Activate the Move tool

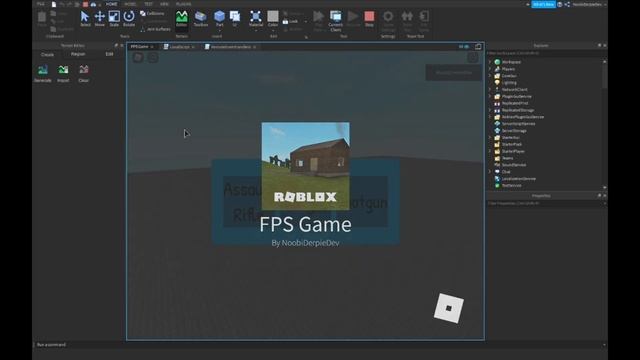[x=100, y=19]
